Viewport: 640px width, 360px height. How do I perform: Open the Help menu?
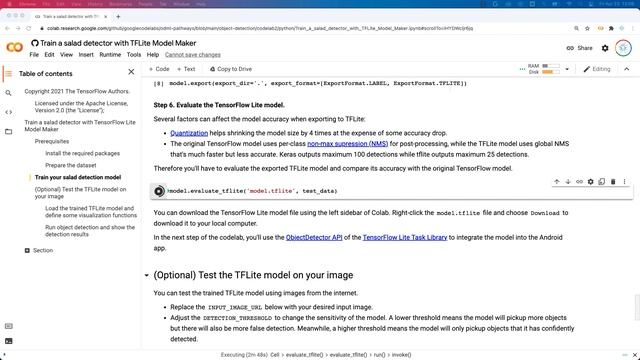(x=153, y=55)
